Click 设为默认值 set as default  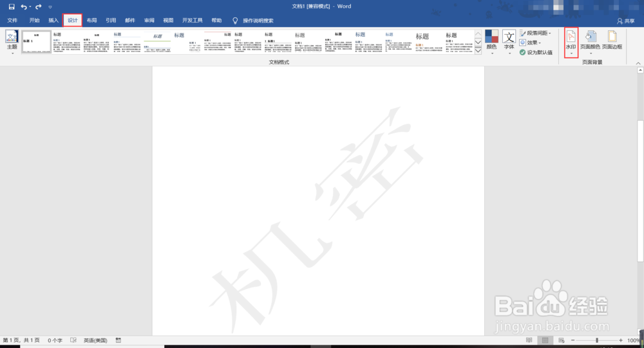[536, 53]
